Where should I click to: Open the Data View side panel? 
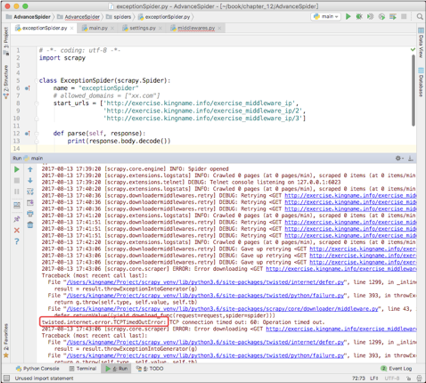(x=421, y=43)
